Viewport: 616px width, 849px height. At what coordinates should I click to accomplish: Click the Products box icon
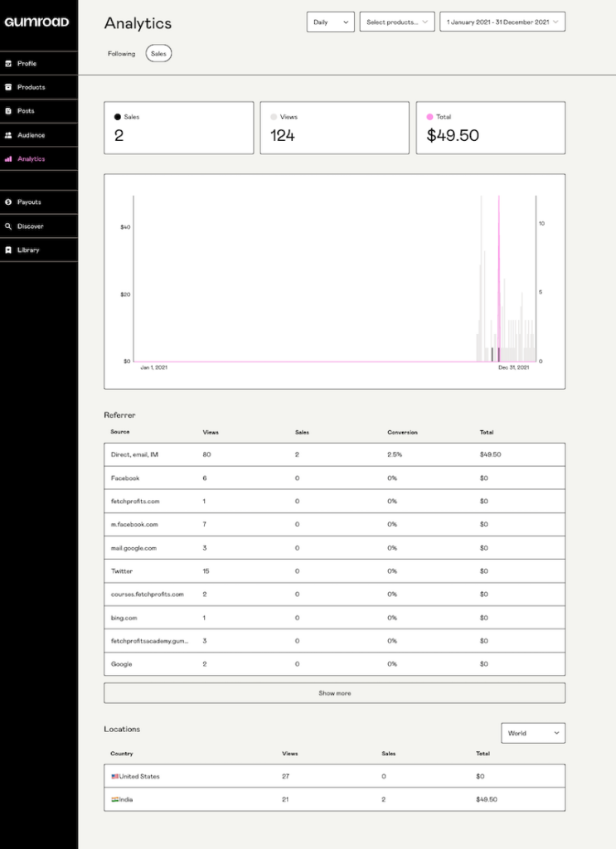click(8, 87)
